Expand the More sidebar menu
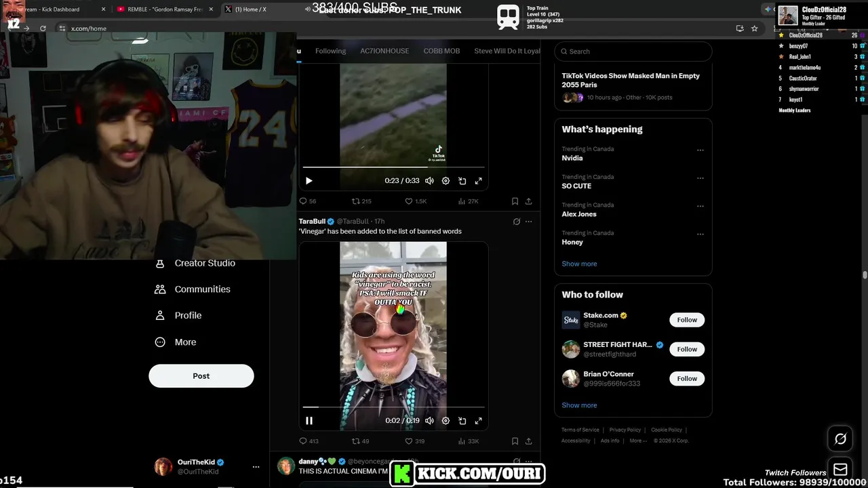The height and width of the screenshot is (488, 868). tap(176, 342)
